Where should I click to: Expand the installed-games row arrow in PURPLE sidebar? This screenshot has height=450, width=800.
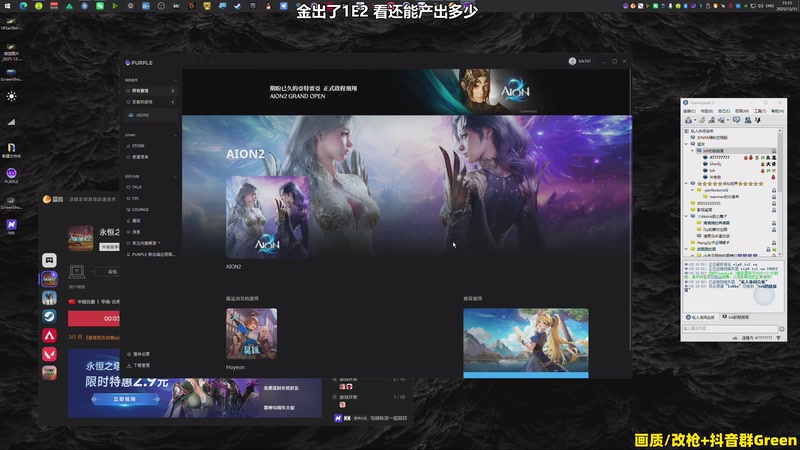(172, 102)
